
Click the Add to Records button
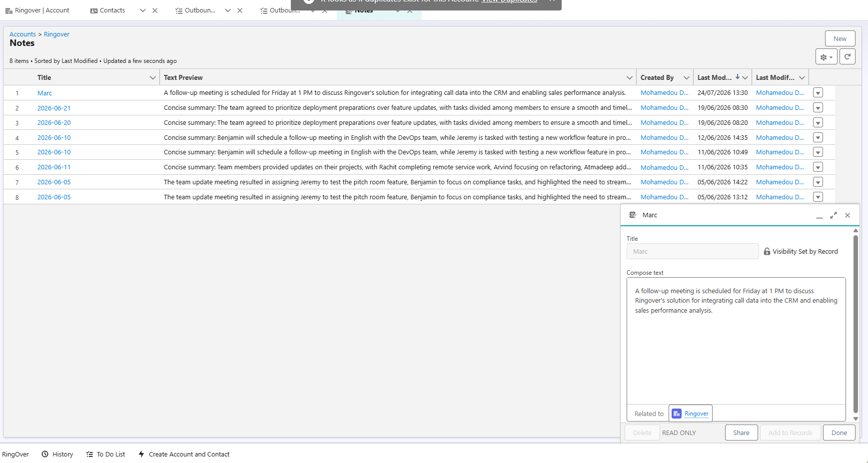(790, 433)
